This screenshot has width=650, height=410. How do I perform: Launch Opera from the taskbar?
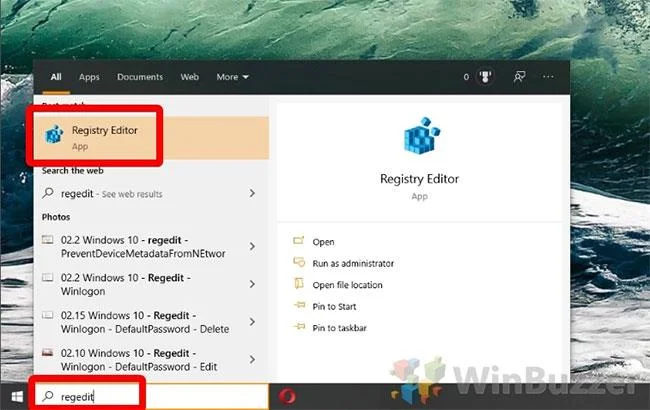point(287,396)
